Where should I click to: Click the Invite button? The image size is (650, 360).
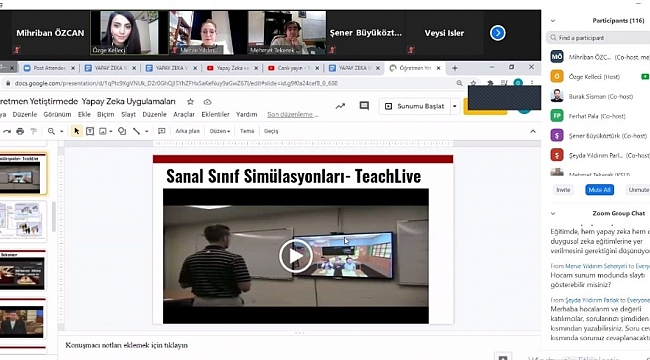[563, 190]
